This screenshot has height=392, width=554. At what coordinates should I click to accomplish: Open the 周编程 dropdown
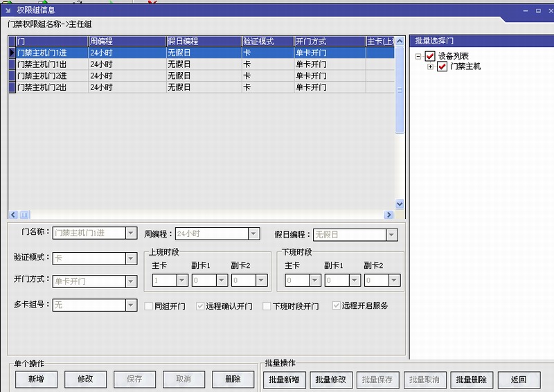[253, 234]
